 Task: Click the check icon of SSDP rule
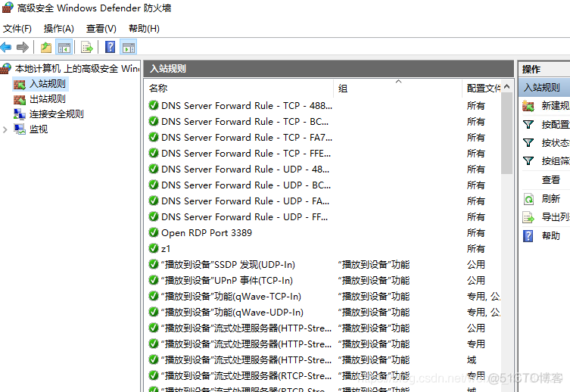[154, 264]
